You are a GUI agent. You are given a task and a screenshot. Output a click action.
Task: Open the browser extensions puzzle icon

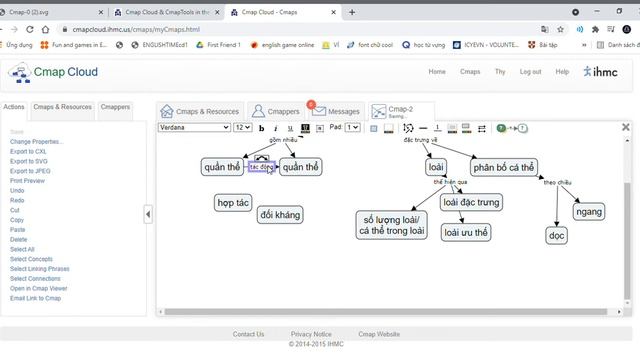595,29
